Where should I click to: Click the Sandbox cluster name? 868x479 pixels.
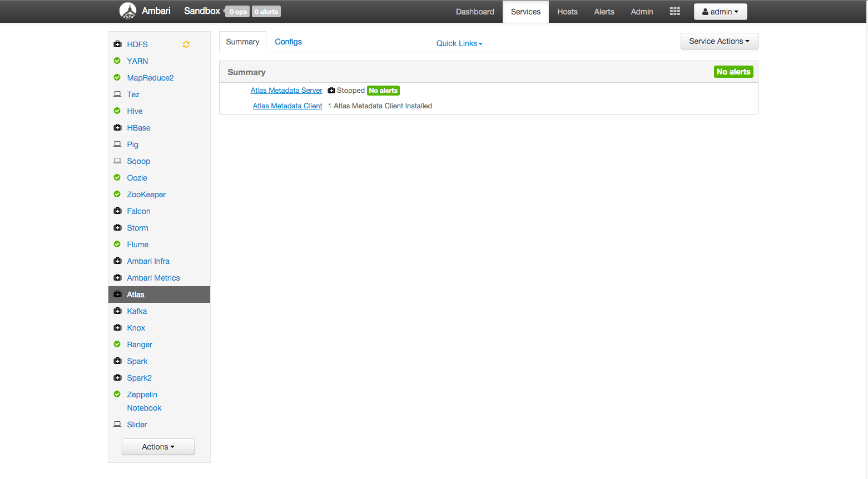[202, 11]
